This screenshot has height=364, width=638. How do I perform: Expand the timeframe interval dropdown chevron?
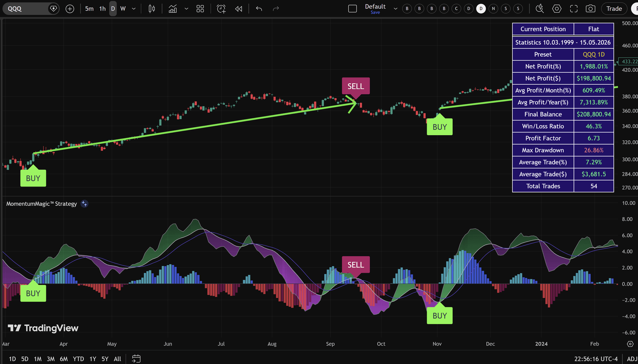(134, 9)
